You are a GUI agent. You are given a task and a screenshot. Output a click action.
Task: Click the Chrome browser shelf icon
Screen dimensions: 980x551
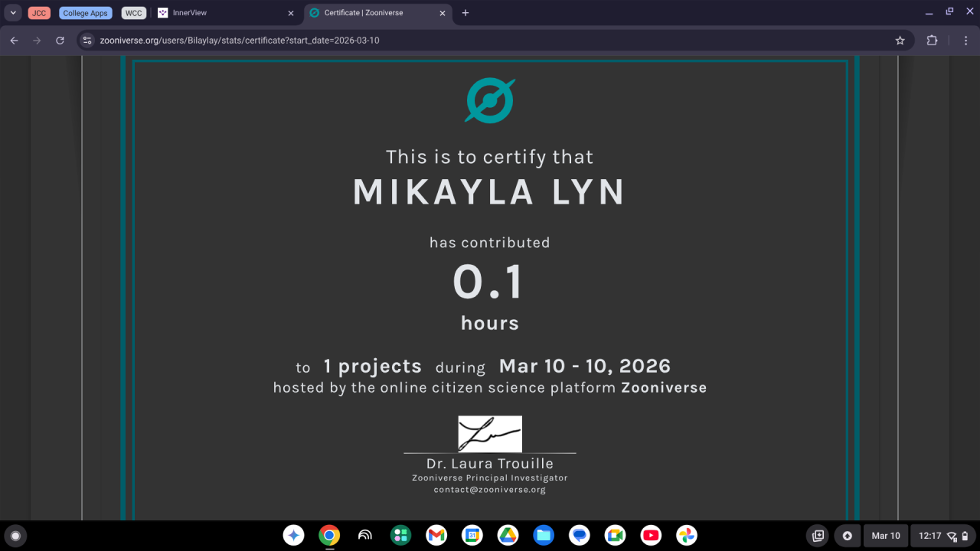(x=329, y=536)
